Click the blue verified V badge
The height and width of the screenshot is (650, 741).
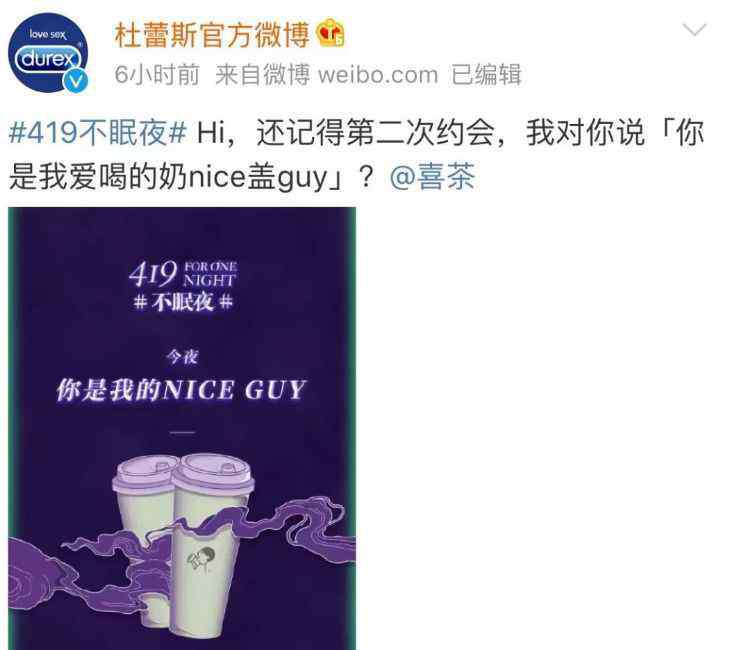[76, 80]
